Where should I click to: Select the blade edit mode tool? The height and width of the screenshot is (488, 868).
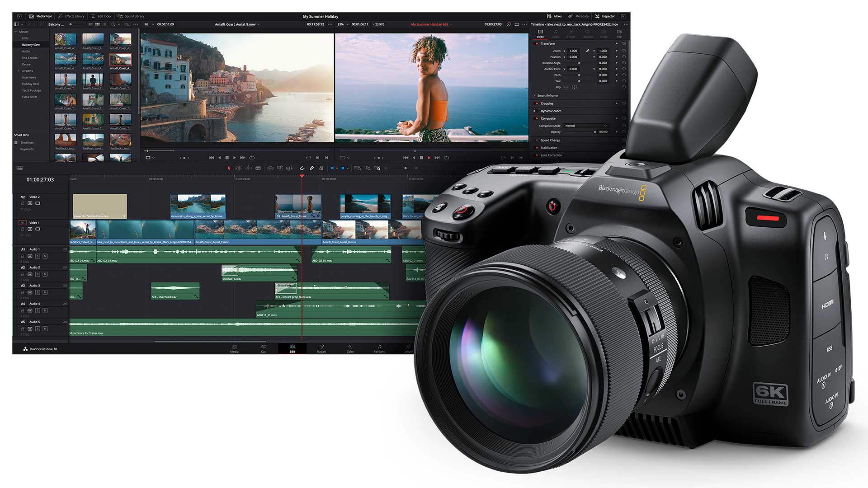tap(258, 168)
